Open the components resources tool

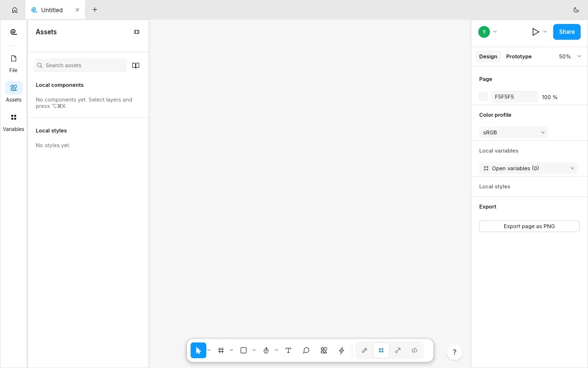click(324, 350)
